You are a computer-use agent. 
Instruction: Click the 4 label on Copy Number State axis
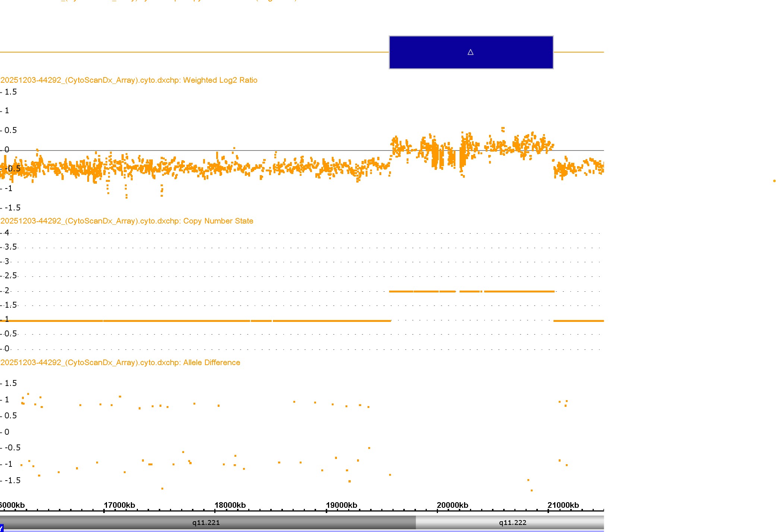tap(7, 233)
